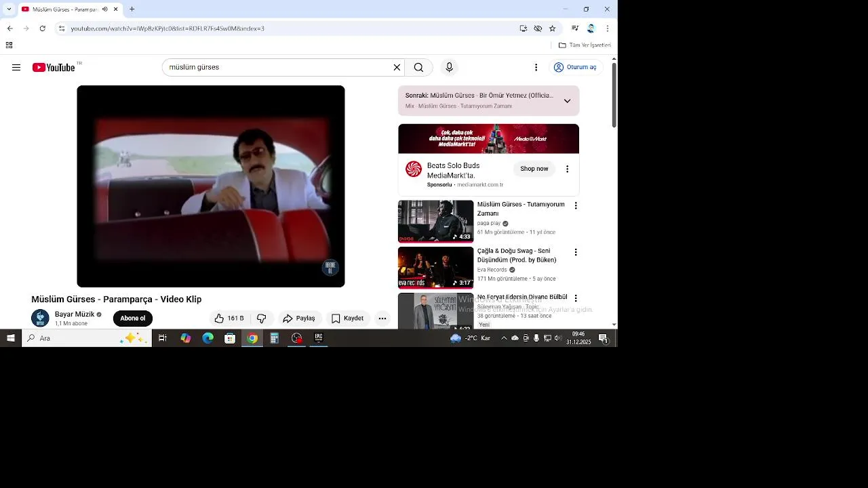Mute the tab via speaker icon
This screenshot has height=488, width=868.
[x=104, y=9]
